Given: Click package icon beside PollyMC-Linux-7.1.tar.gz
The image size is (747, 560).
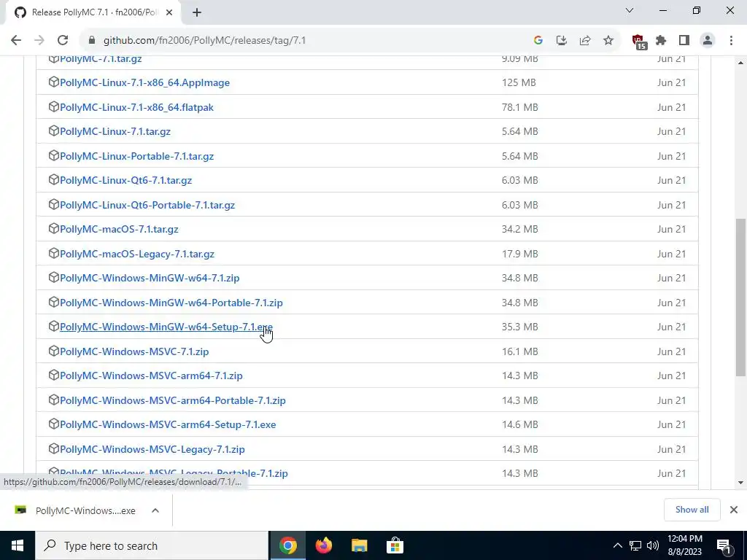Looking at the screenshot, I should tap(54, 131).
